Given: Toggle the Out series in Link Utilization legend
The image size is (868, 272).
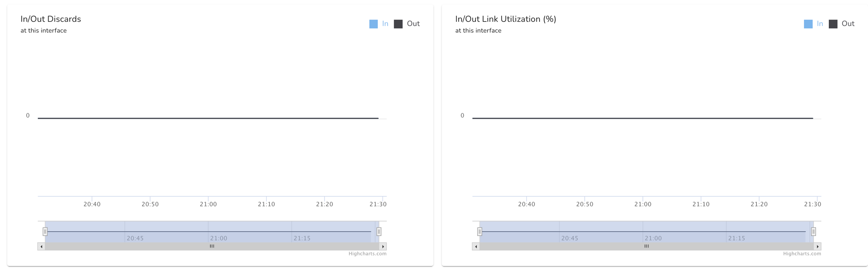Looking at the screenshot, I should pyautogui.click(x=848, y=24).
